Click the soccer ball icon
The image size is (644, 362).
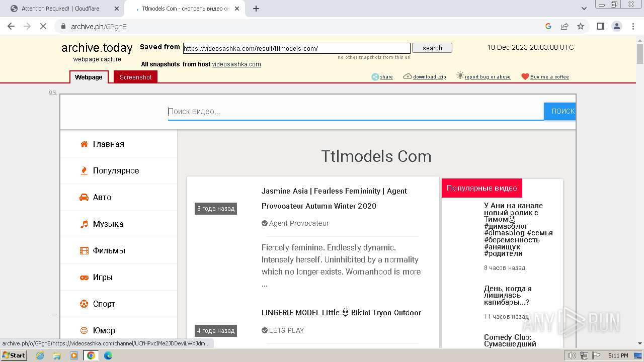pos(84,304)
